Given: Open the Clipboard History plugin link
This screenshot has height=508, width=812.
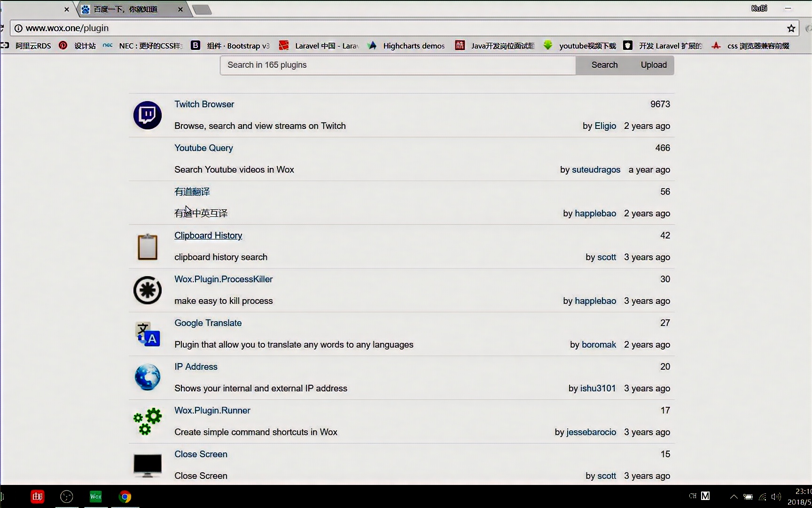Looking at the screenshot, I should pyautogui.click(x=208, y=236).
